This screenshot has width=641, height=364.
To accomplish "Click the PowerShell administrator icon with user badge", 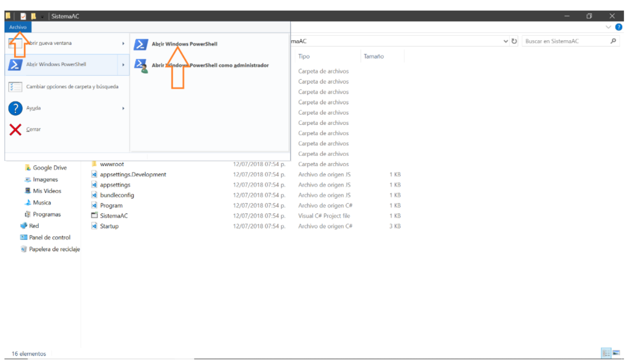I will click(x=141, y=66).
